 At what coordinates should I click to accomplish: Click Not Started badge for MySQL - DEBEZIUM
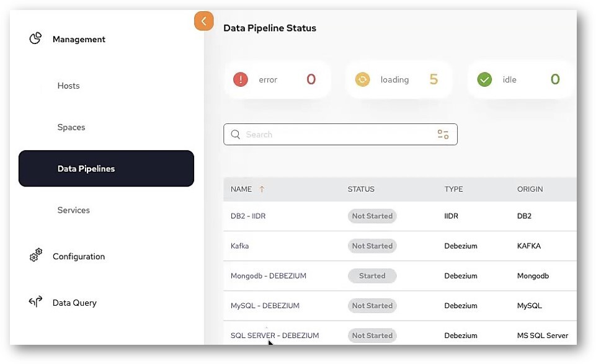click(372, 306)
